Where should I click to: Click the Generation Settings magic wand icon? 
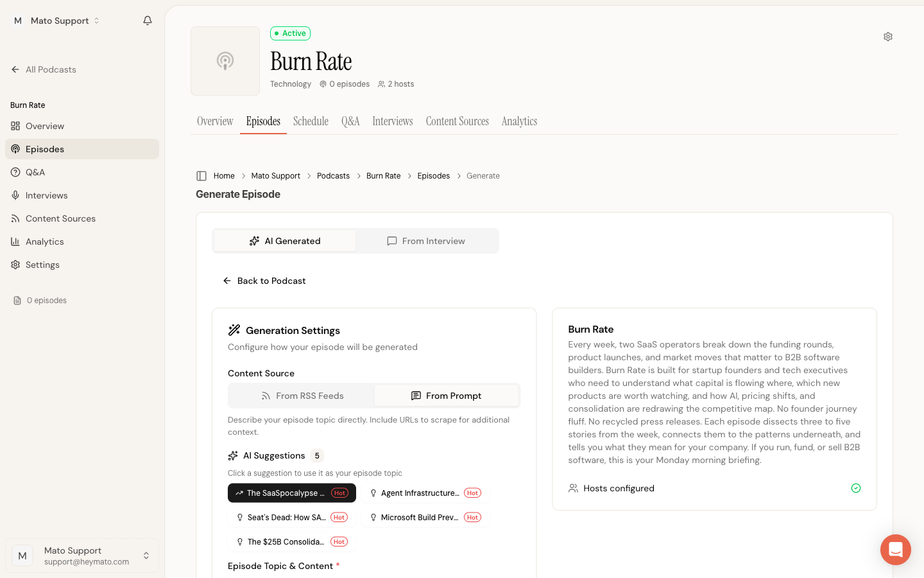[234, 330]
